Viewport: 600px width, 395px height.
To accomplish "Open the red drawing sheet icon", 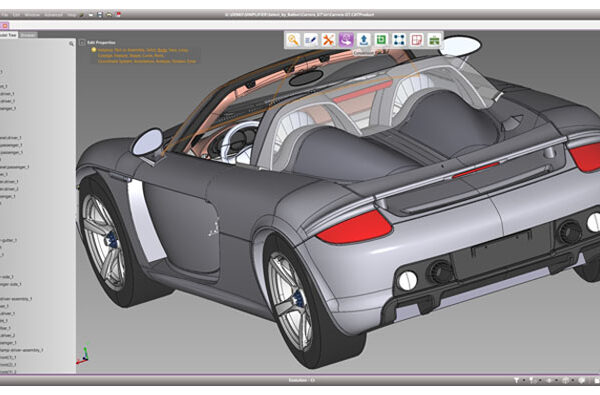I will tap(416, 39).
